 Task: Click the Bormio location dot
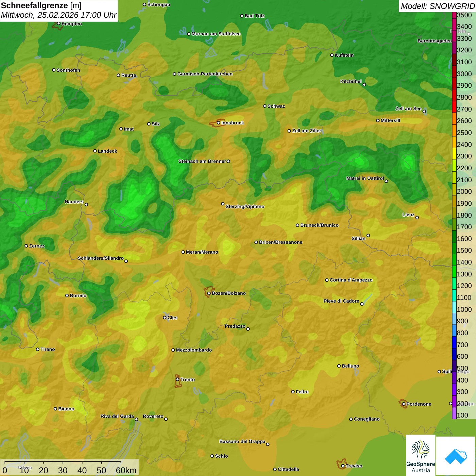[67, 295]
